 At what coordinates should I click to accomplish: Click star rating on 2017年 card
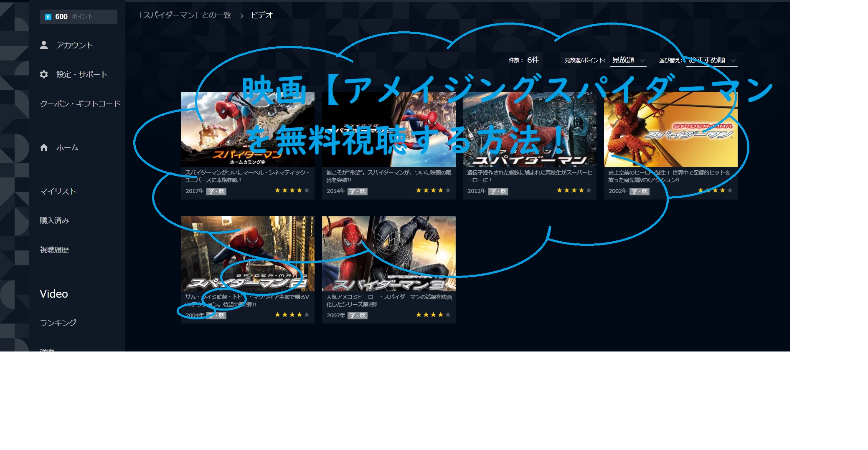[292, 190]
